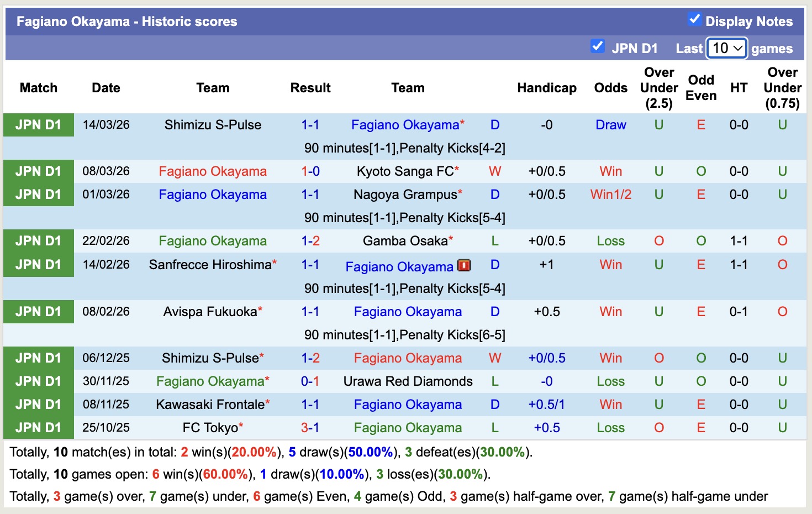Viewport: 812px width, 514px height.
Task: Click the Draw odds link on the Shimizu S-Pulse row
Action: click(610, 125)
